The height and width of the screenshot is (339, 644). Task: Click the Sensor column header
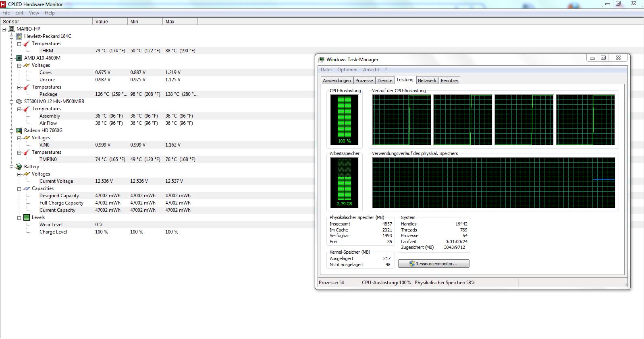coord(46,22)
